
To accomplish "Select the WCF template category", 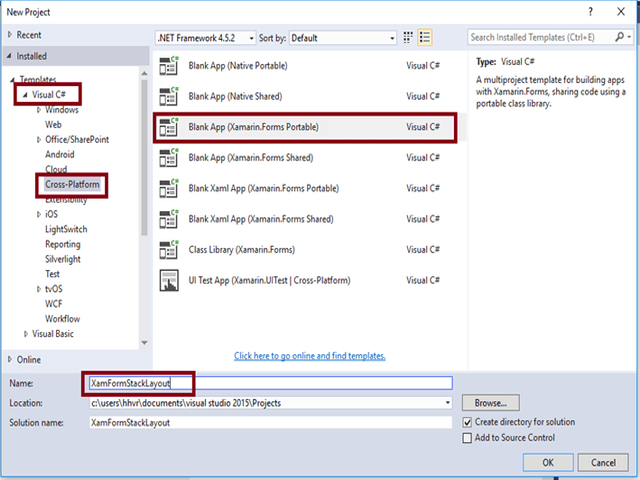I will coord(53,304).
